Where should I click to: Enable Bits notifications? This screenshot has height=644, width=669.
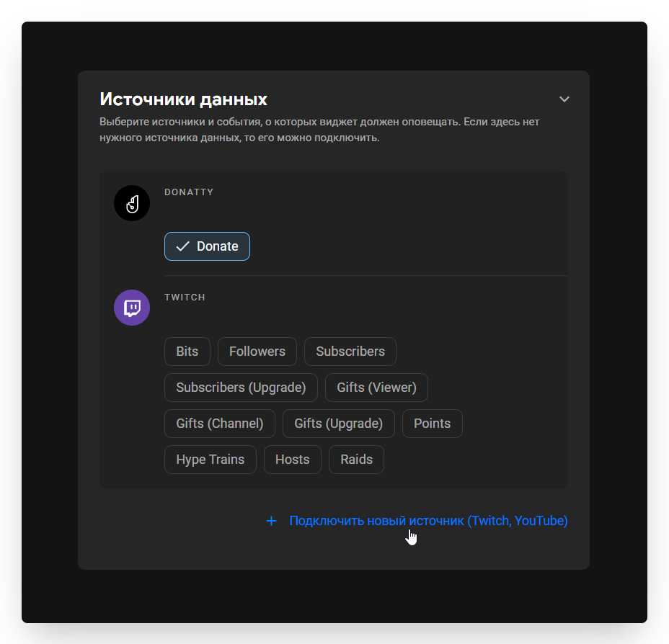coord(187,352)
